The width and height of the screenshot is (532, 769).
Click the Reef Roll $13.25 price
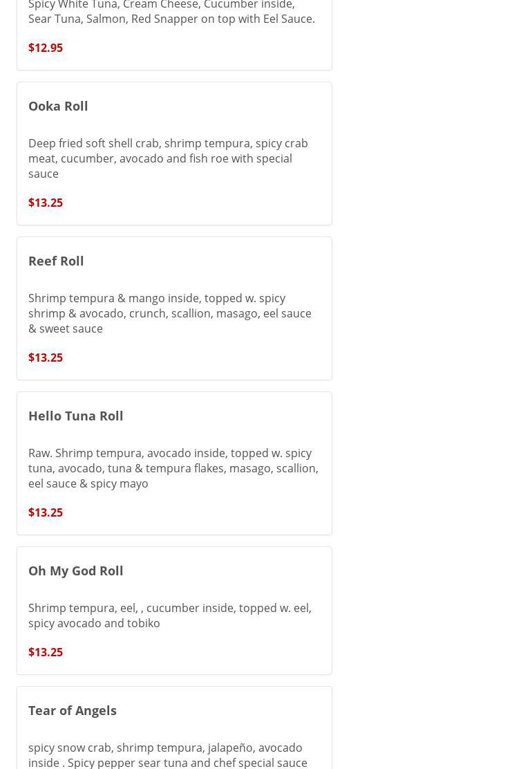click(46, 358)
